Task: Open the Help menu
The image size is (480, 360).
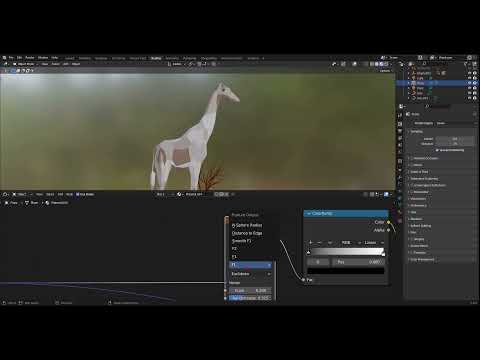Action: (x=55, y=58)
